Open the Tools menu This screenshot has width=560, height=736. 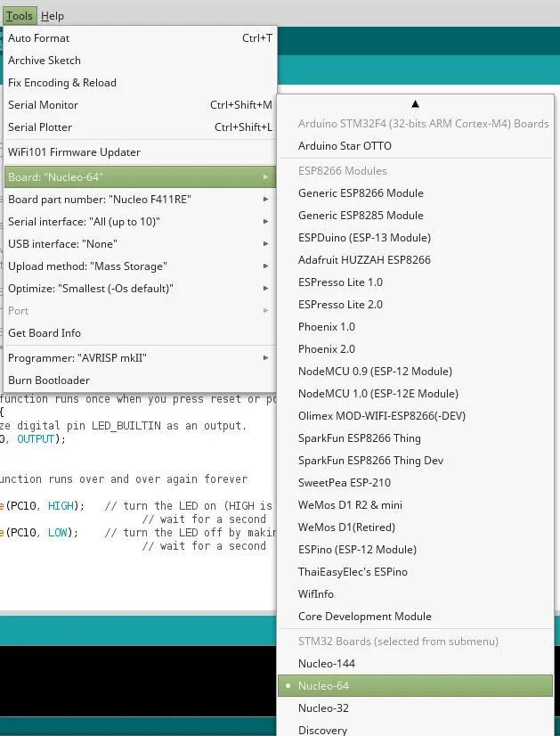(x=20, y=16)
